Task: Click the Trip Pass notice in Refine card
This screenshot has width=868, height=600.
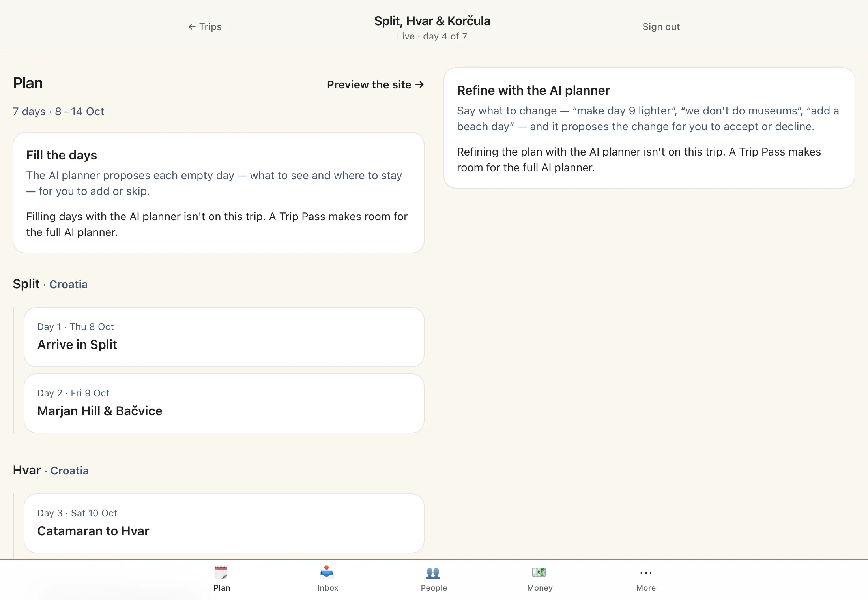Action: (x=639, y=159)
